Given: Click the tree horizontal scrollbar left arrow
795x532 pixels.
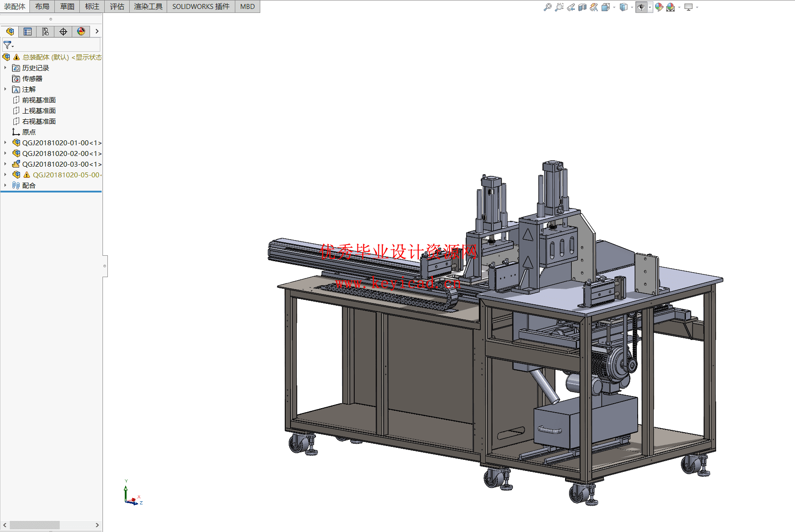Looking at the screenshot, I should pyautogui.click(x=5, y=525).
